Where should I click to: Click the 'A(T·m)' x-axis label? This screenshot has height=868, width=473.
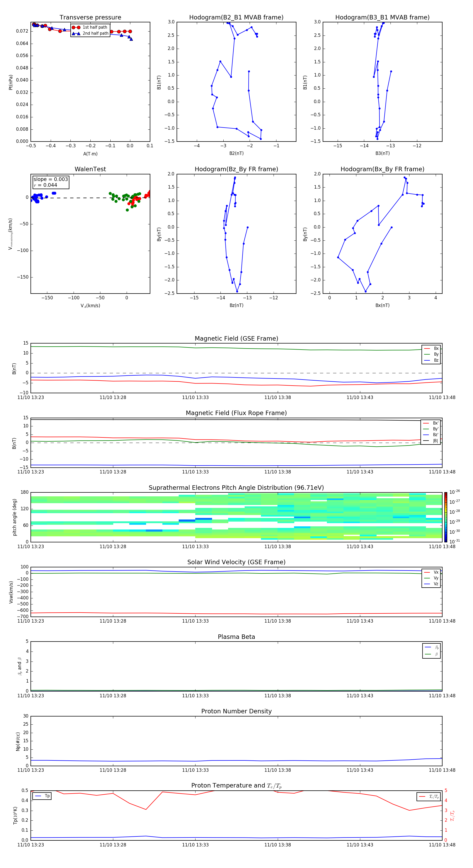[x=90, y=154]
